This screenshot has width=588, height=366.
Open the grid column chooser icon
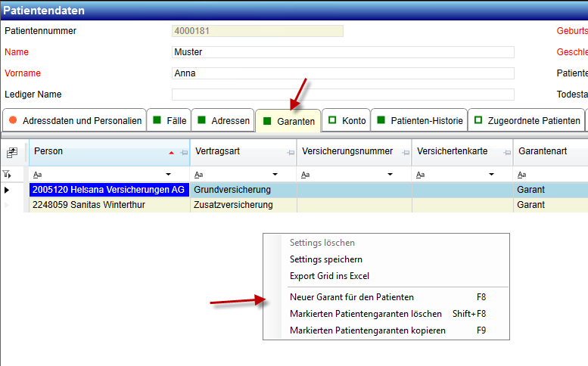(12, 153)
